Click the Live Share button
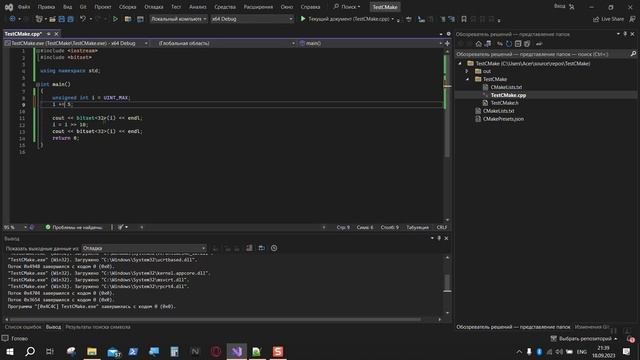Screen dimensions: 640x360 pyautogui.click(x=608, y=19)
